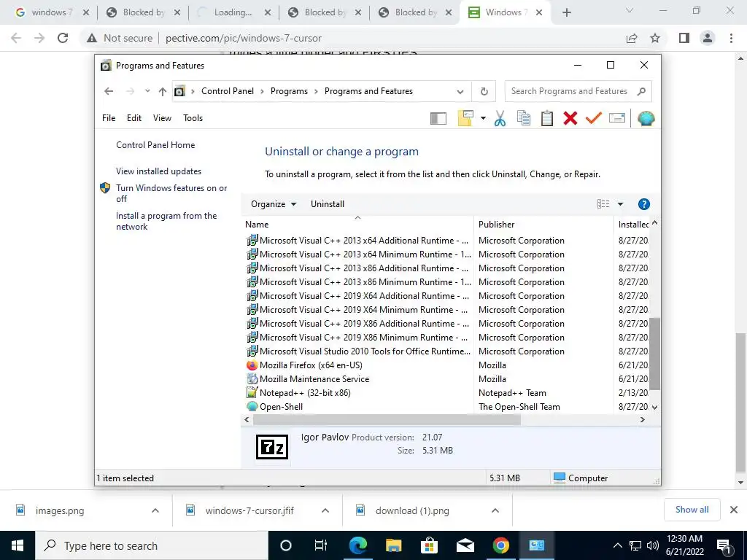Screen dimensions: 747x560
Task: Expand options for images.png download
Action: tap(155, 510)
